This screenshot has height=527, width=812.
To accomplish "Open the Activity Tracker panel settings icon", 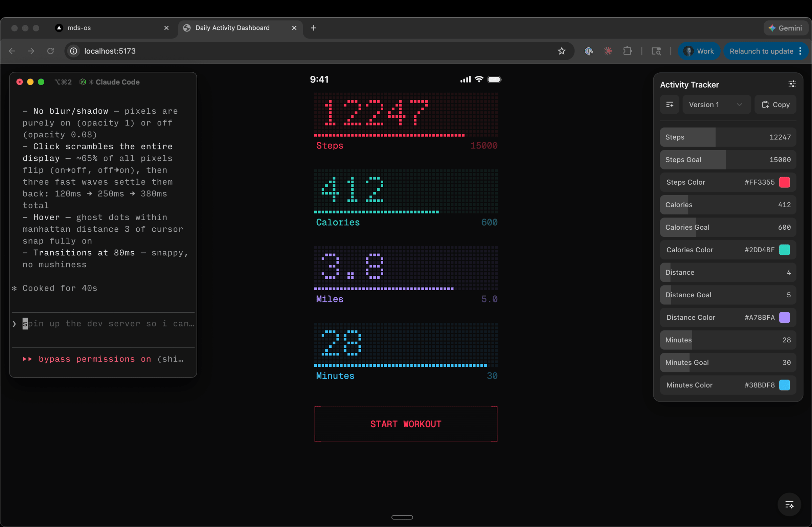I will (x=792, y=84).
